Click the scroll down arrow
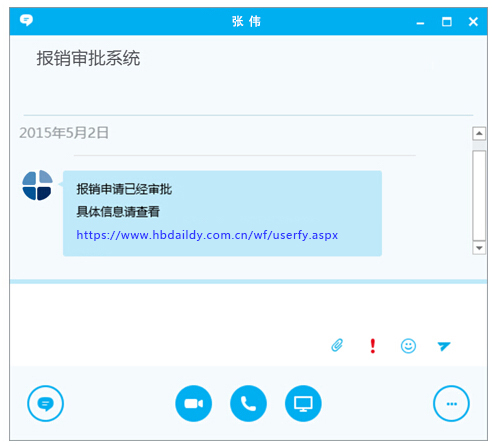Screen dimensions: 492x446 pyautogui.click(x=479, y=248)
